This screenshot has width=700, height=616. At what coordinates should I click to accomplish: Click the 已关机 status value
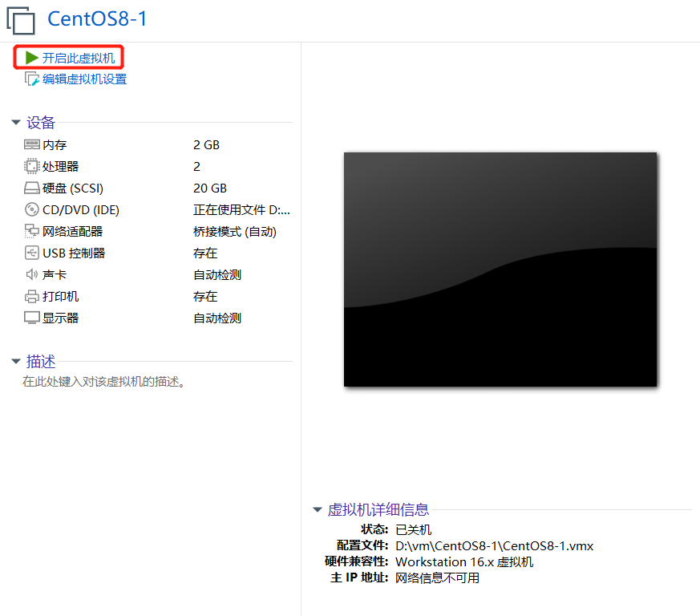pyautogui.click(x=414, y=530)
